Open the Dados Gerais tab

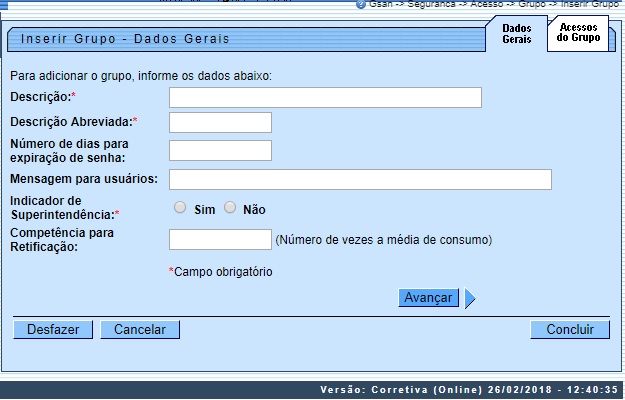point(517,34)
